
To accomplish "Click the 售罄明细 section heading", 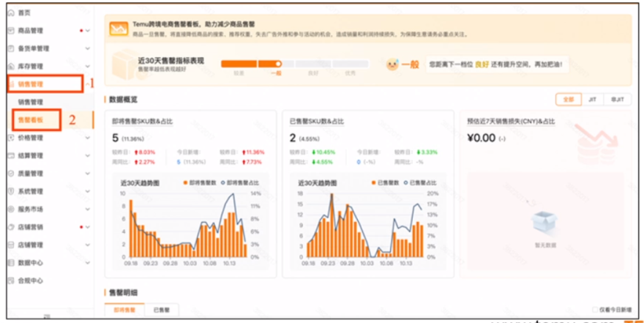I will [x=123, y=292].
